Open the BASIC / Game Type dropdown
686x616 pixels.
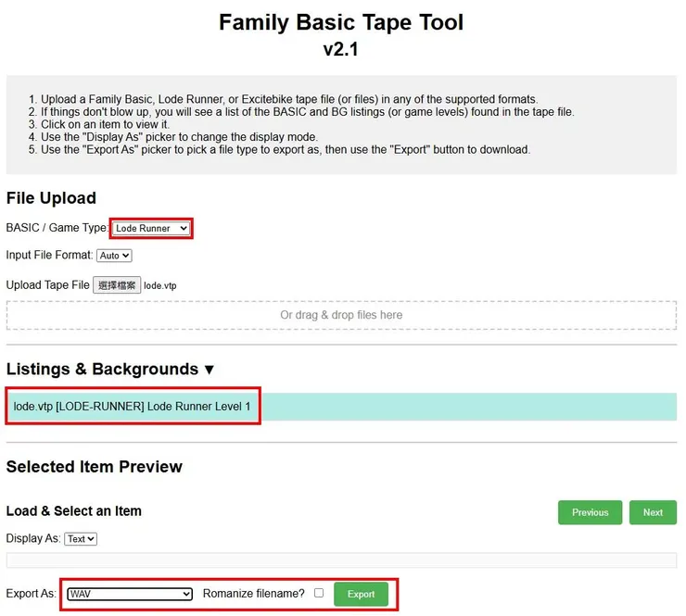151,228
